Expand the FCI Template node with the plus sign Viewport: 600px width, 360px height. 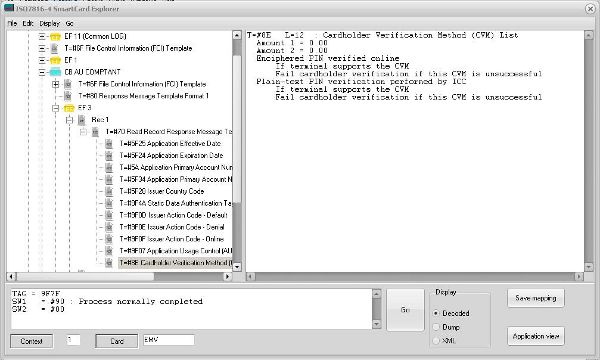pos(55,84)
